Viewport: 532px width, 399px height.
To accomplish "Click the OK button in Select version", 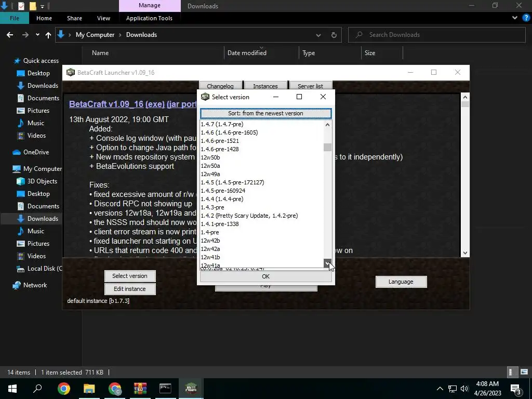I will [265, 276].
